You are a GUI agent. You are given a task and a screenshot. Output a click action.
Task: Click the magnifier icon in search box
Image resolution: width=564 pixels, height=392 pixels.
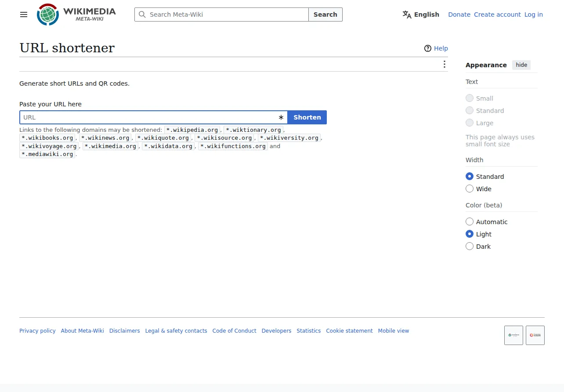142,15
